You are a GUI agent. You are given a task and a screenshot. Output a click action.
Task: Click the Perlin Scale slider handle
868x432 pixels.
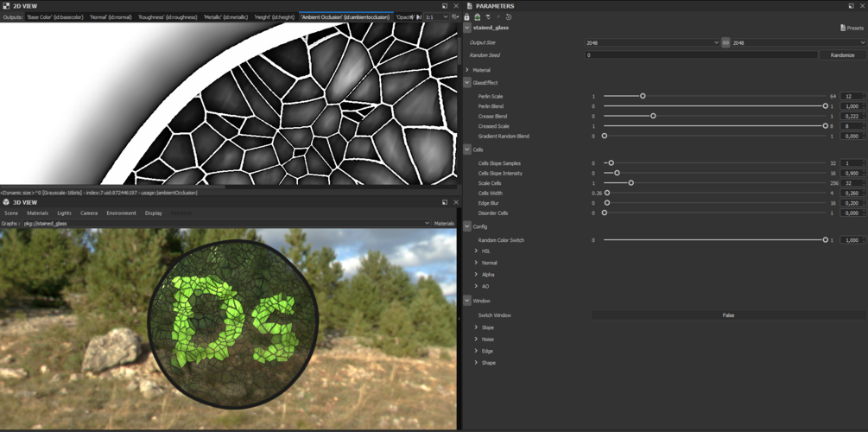tap(643, 96)
